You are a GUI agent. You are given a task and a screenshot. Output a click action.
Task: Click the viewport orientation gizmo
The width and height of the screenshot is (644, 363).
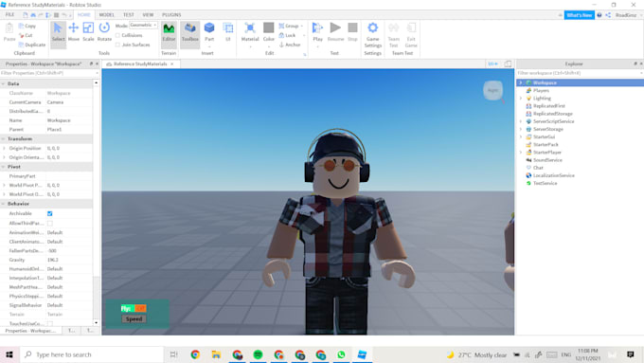(x=492, y=90)
